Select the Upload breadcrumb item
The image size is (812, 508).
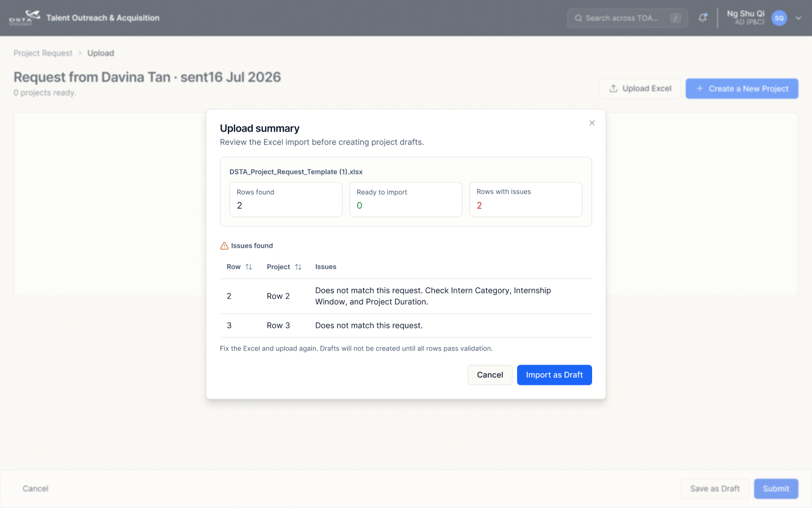pyautogui.click(x=100, y=53)
